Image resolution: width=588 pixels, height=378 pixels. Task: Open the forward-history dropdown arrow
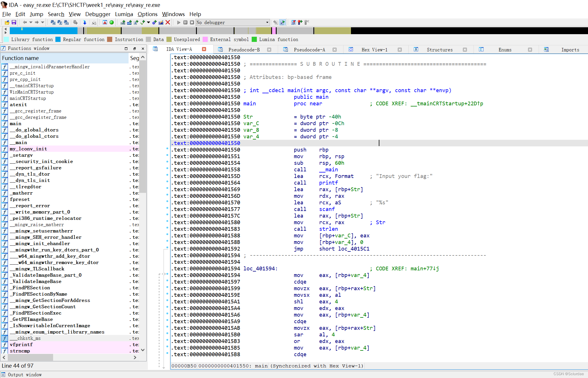(43, 22)
